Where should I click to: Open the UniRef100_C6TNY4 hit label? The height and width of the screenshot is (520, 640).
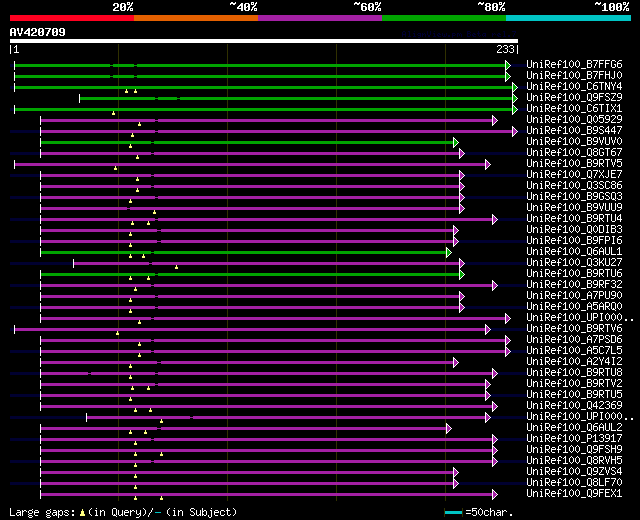click(574, 87)
